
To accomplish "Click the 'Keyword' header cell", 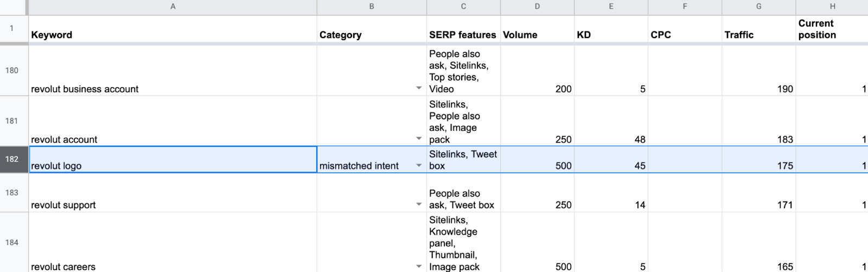I will point(173,29).
